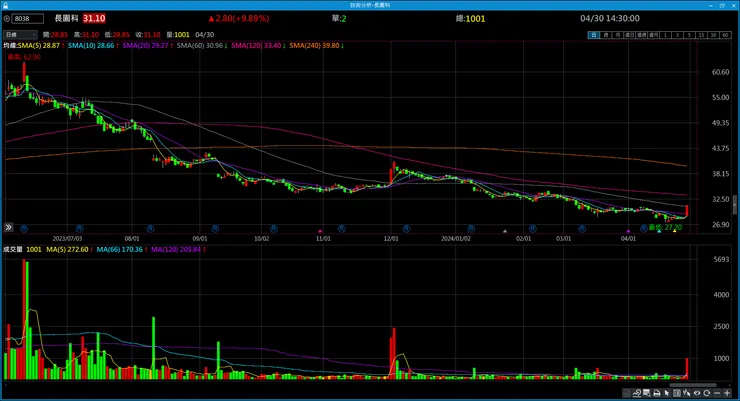
Task: Switch to the 月 monthly period tab
Action: [x=618, y=35]
